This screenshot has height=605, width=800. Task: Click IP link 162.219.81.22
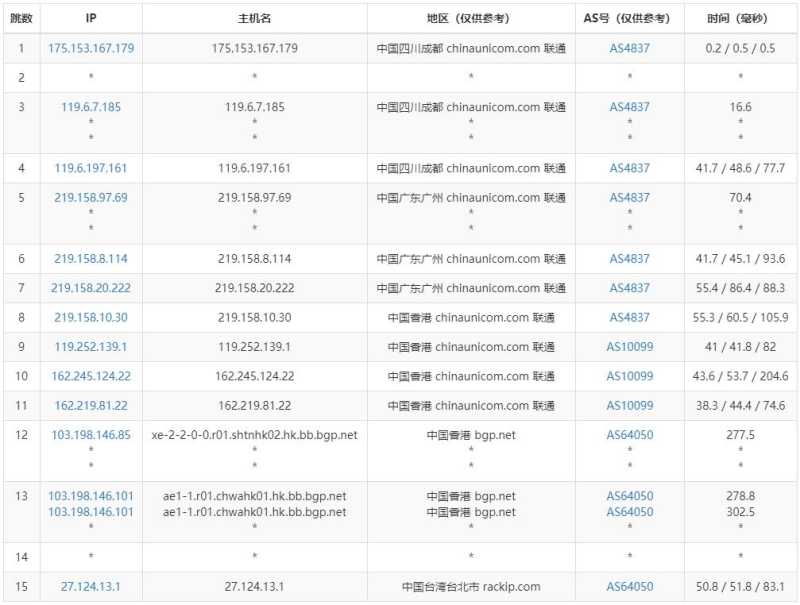[x=91, y=405]
